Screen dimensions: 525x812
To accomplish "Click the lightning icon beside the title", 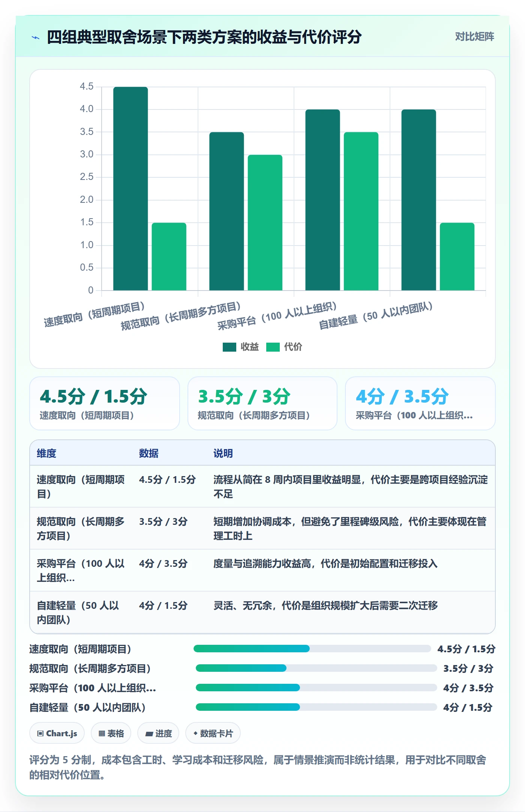I will point(36,37).
